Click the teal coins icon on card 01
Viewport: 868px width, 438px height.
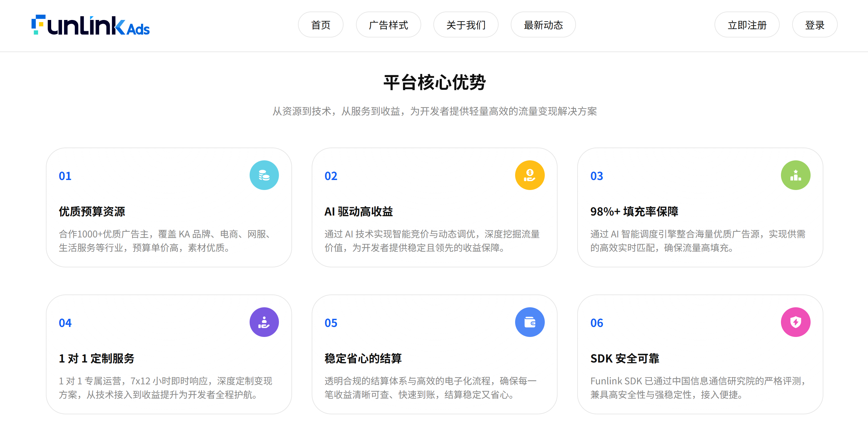click(264, 175)
